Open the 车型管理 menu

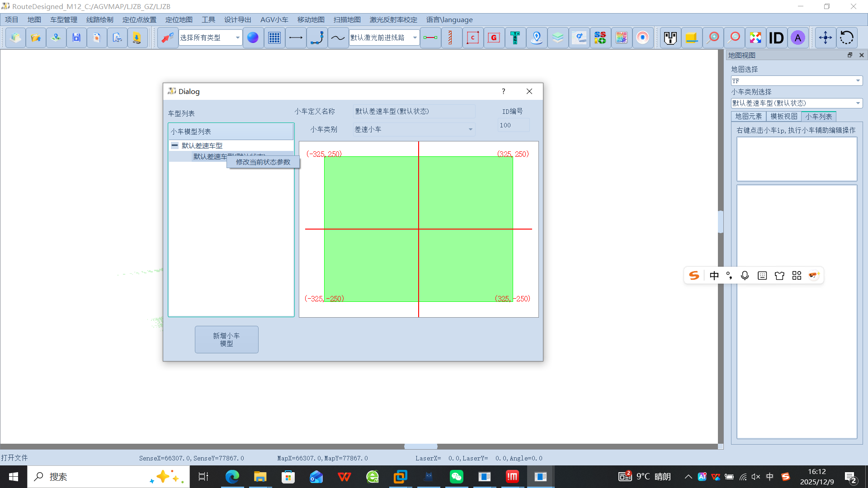click(63, 19)
